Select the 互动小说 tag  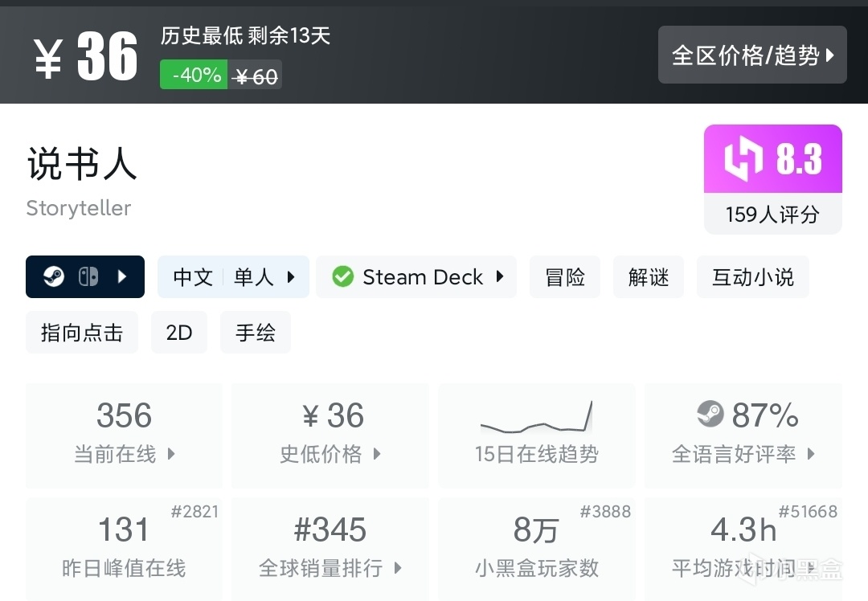click(x=752, y=277)
